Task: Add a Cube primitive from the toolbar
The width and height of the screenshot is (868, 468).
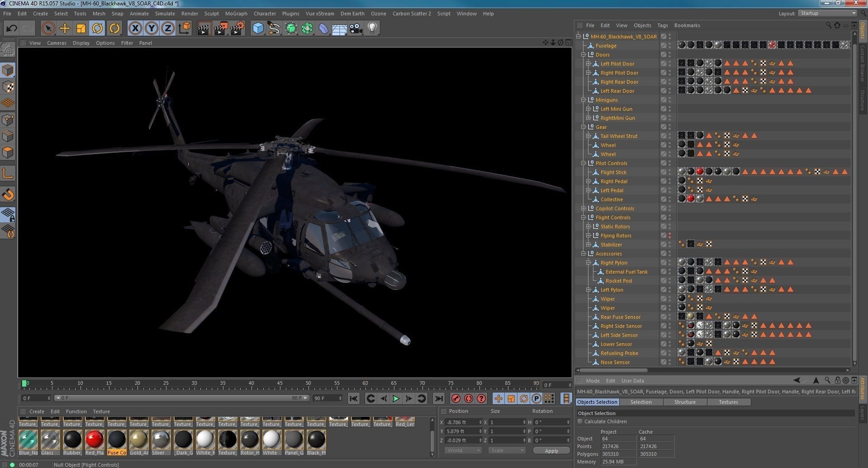Action: pyautogui.click(x=257, y=28)
